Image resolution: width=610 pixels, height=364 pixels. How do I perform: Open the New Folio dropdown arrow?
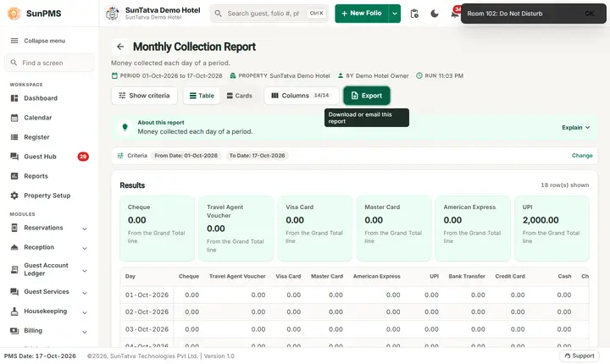[x=395, y=14]
